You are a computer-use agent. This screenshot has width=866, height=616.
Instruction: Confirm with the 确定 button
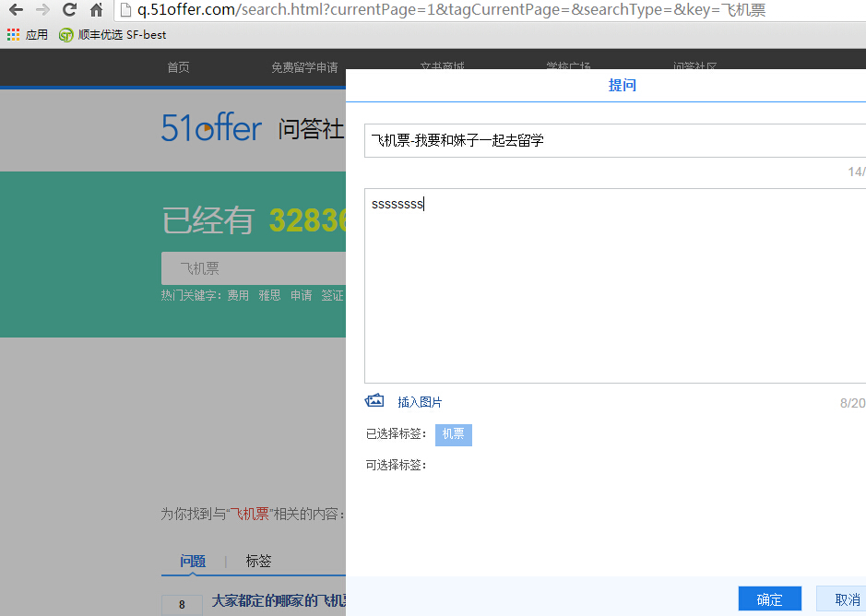769,599
